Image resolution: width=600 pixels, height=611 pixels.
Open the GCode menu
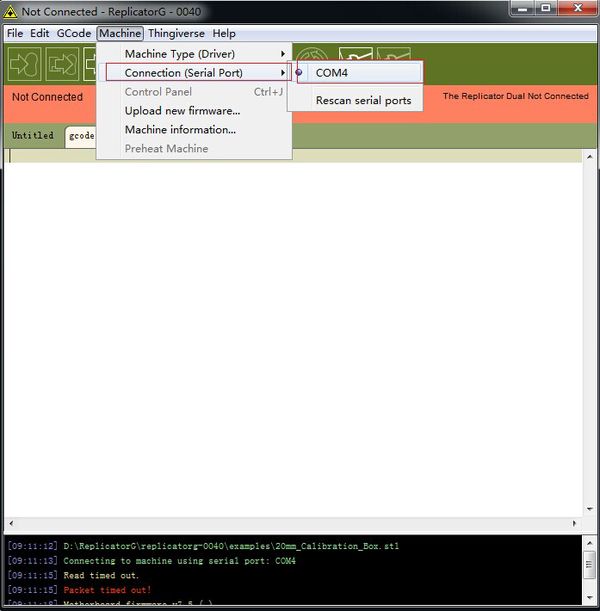pyautogui.click(x=74, y=34)
